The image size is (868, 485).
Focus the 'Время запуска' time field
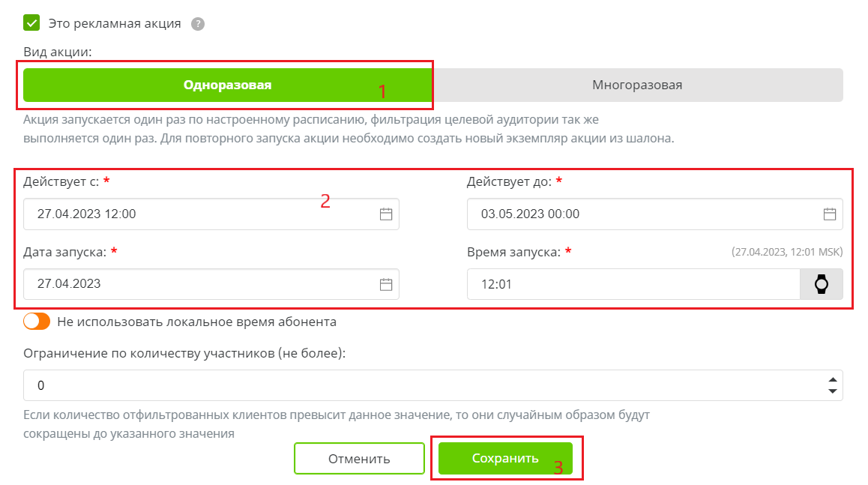[x=630, y=284]
